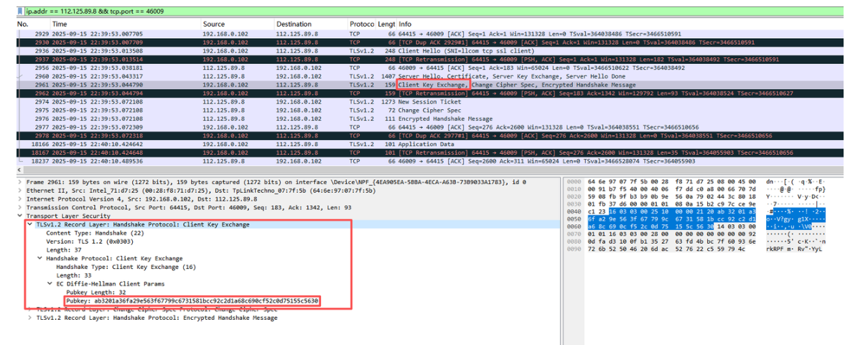Viewport: 868px width, 345px height.
Task: Expand the Ethernet II header details
Action: (20, 190)
